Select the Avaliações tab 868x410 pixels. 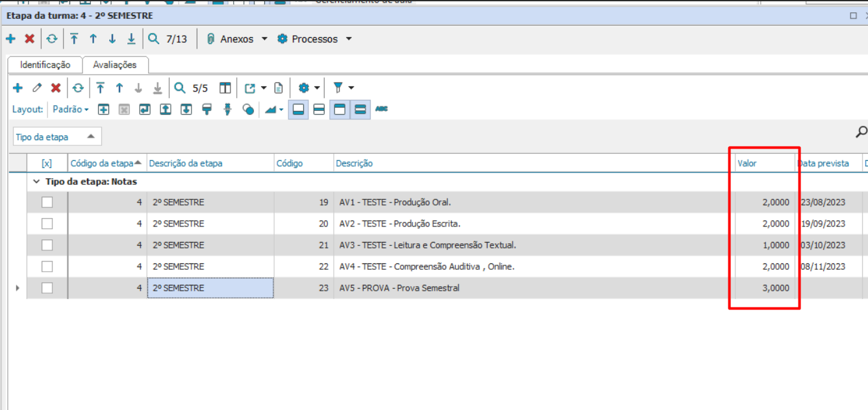click(115, 65)
